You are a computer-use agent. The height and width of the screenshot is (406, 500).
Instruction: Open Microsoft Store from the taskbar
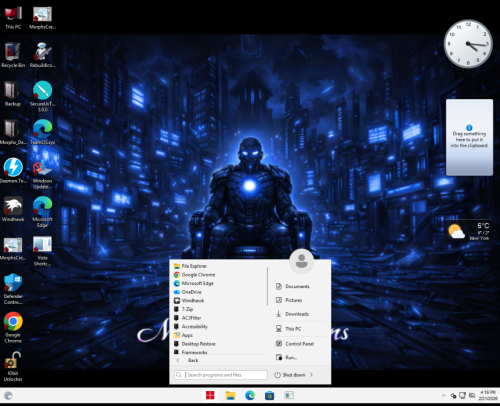pyautogui.click(x=269, y=396)
